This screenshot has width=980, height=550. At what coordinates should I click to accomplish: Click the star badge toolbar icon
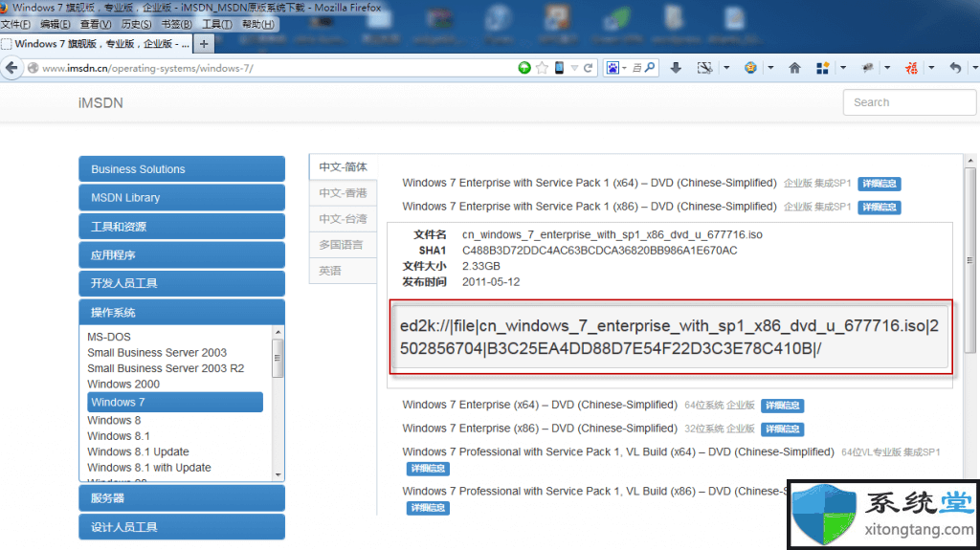pos(750,68)
